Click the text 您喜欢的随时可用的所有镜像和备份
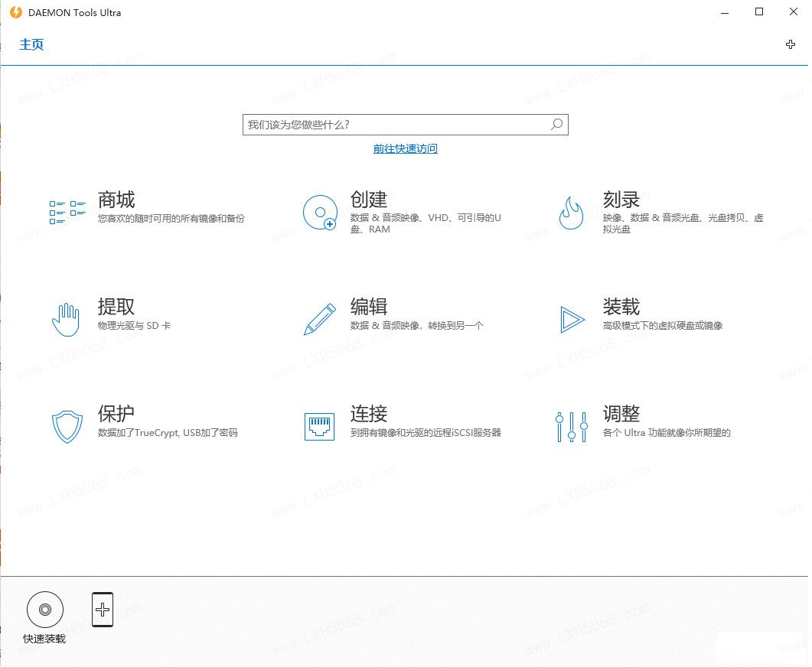Screen dimensions: 812x667 point(171,218)
